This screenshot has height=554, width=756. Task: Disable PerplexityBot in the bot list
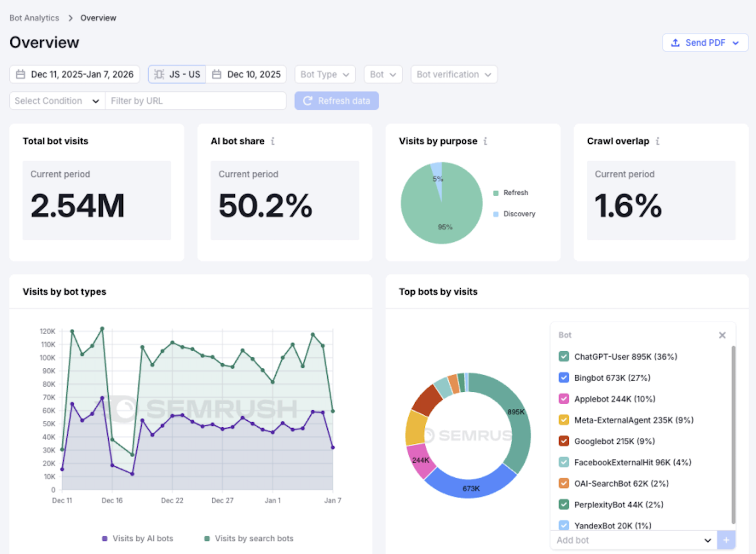(563, 504)
